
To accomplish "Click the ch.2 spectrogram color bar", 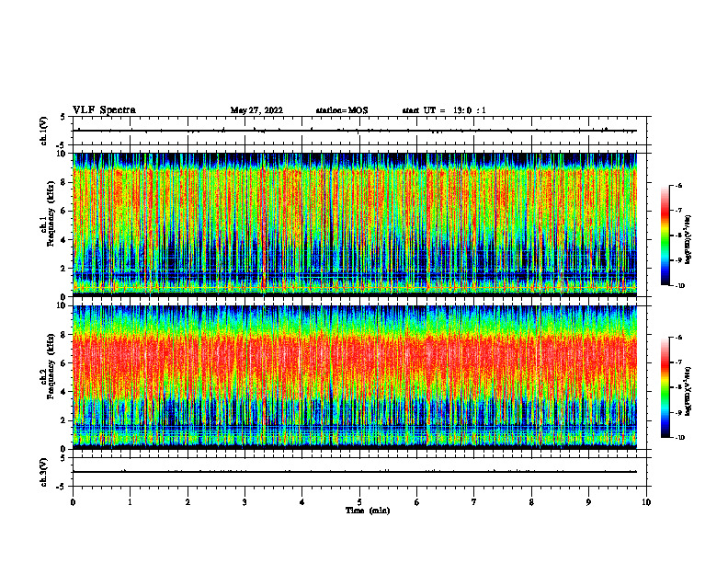I will click(x=665, y=387).
